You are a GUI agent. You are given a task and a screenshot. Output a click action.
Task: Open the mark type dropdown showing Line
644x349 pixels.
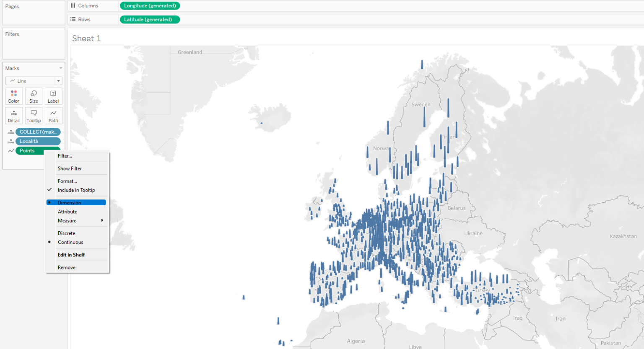point(57,80)
